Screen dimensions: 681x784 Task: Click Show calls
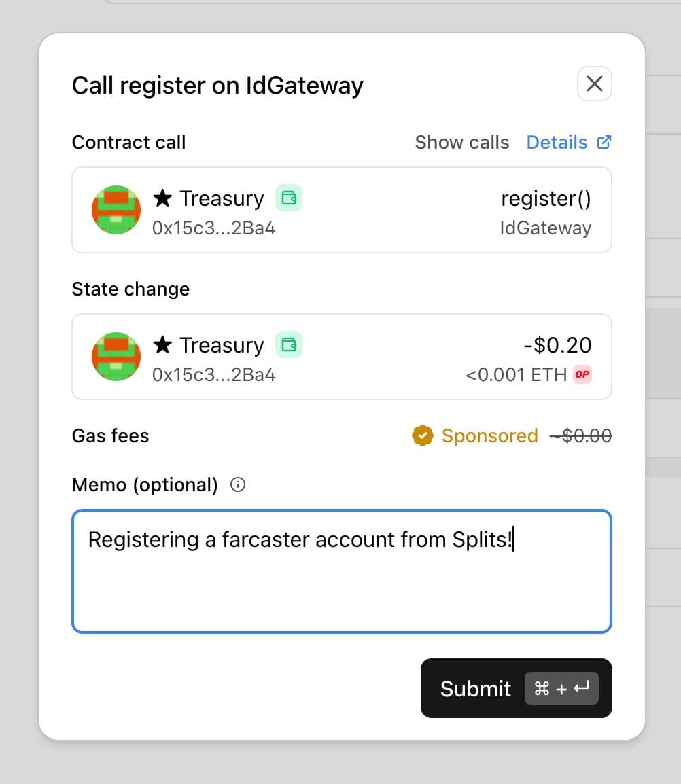[x=461, y=143]
